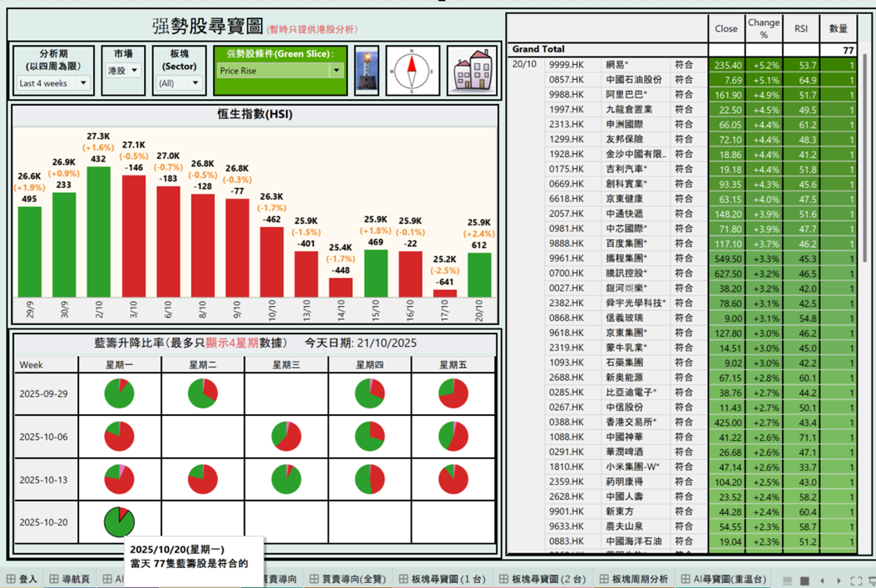Open the 市場 港股 dropdown
The width and height of the screenshot is (876, 588).
pyautogui.click(x=122, y=71)
